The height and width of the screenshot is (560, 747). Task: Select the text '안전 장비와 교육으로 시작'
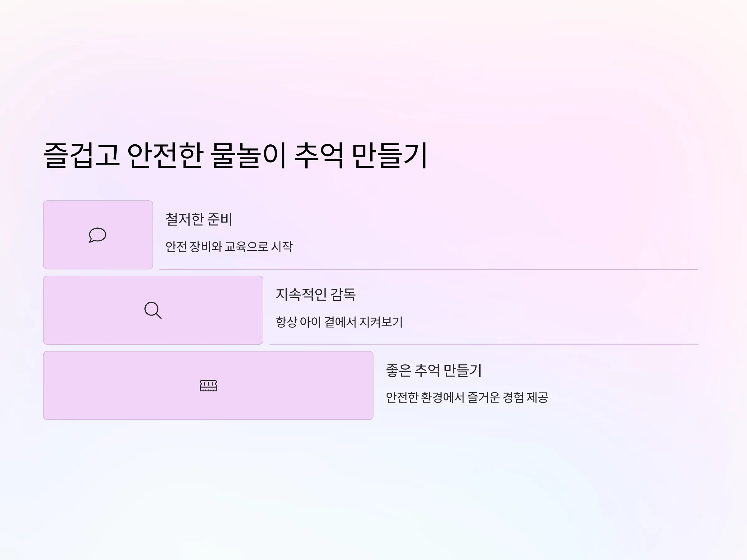[229, 246]
